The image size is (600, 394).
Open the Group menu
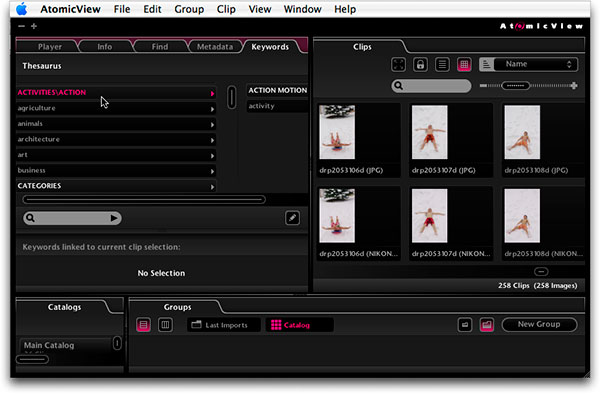point(189,9)
